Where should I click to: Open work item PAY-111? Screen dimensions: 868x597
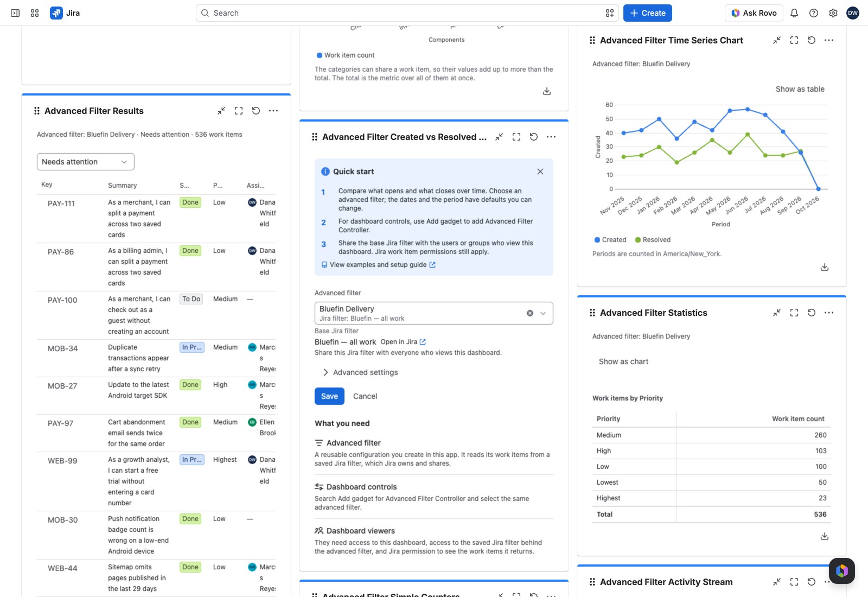(61, 204)
